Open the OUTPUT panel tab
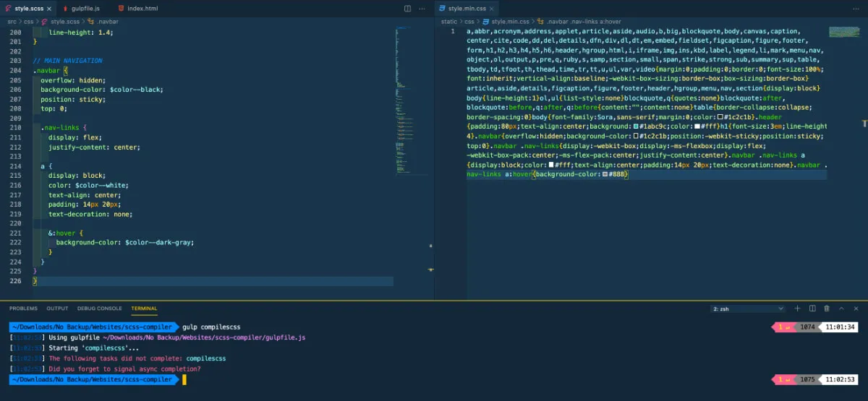 click(57, 309)
